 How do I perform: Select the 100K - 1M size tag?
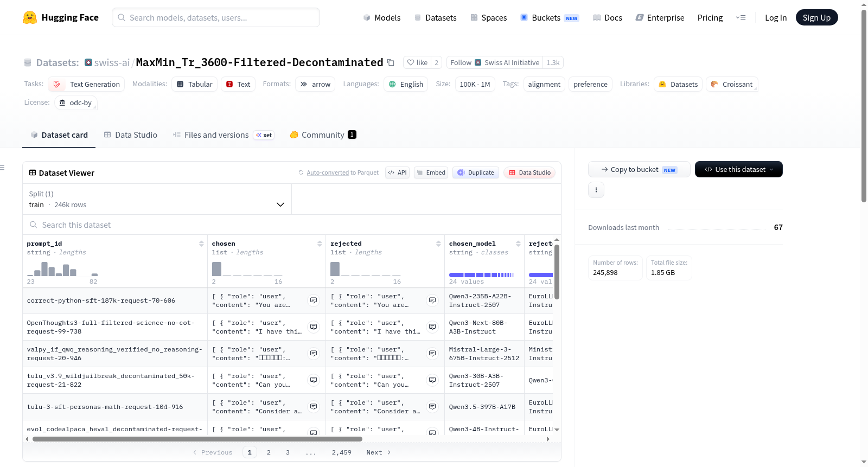475,84
